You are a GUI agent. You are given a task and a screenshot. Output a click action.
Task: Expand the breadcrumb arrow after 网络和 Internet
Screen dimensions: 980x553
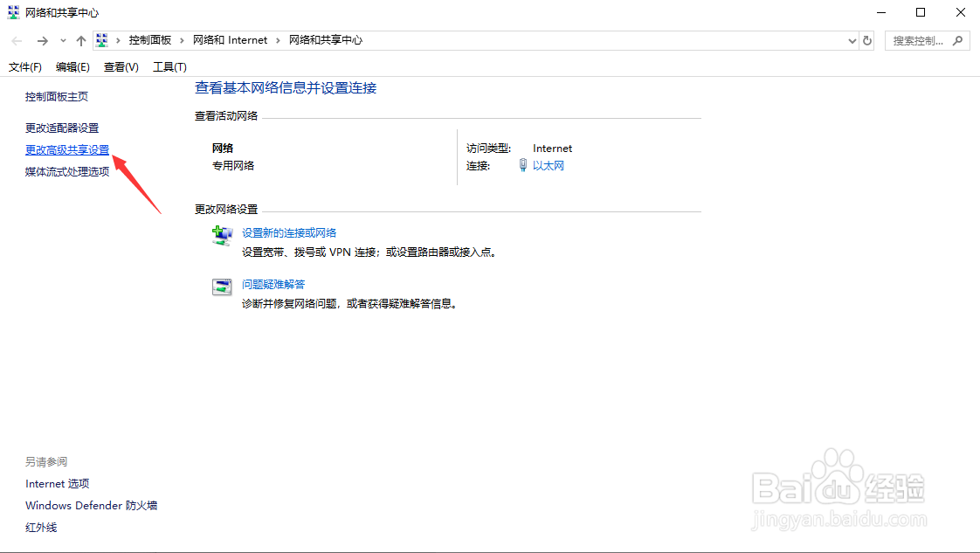279,39
